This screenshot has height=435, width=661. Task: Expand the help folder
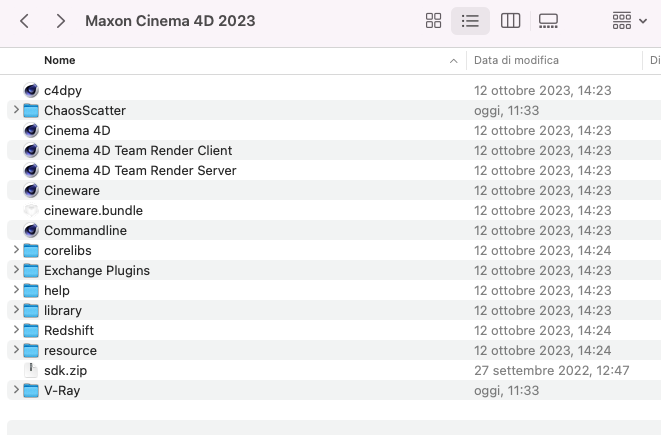pyautogui.click(x=16, y=290)
